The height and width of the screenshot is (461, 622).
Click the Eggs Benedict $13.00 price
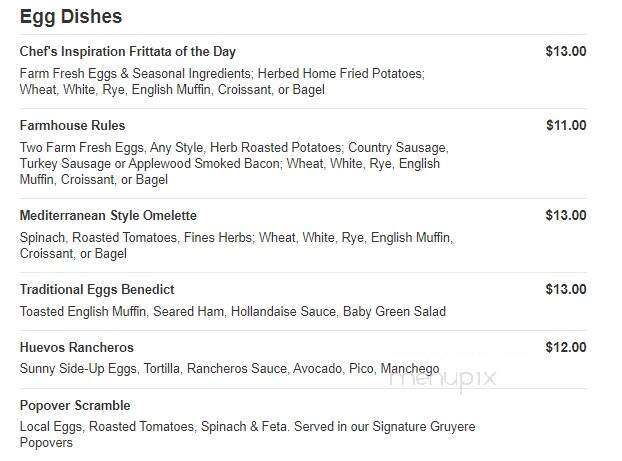pyautogui.click(x=566, y=289)
